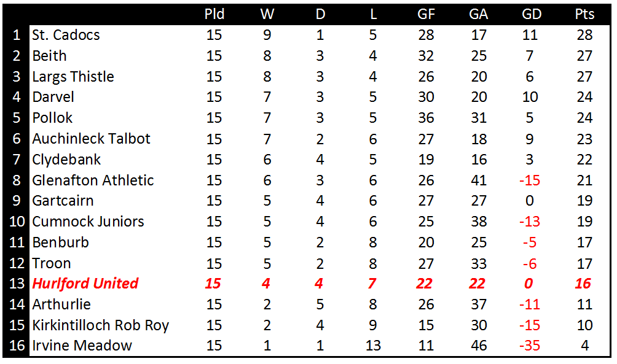
Task: Click the St. Cadocs team name
Action: coord(66,35)
